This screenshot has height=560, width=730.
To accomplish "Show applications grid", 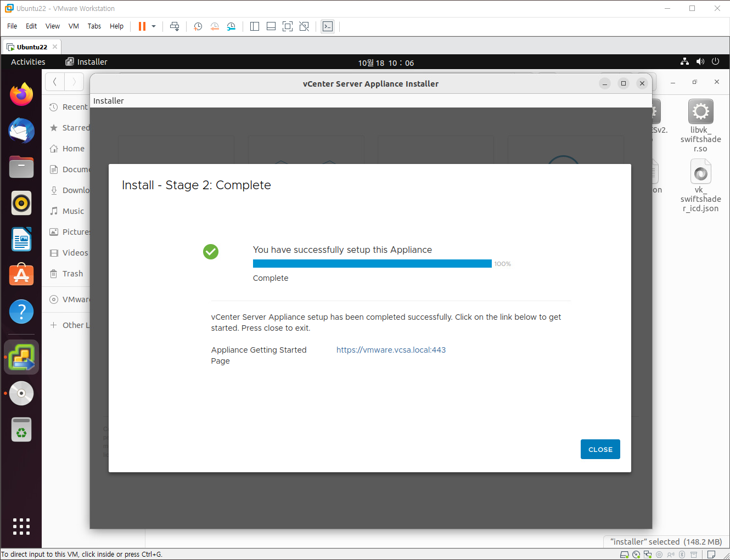I will click(21, 526).
